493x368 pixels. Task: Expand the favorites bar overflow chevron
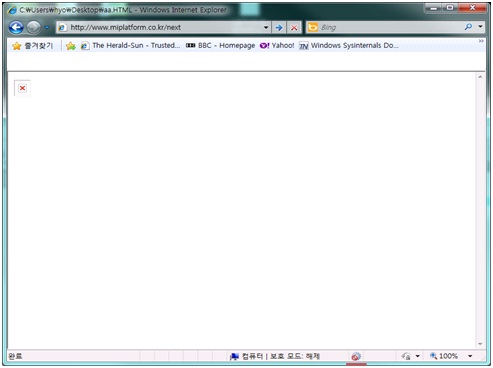[x=481, y=41]
